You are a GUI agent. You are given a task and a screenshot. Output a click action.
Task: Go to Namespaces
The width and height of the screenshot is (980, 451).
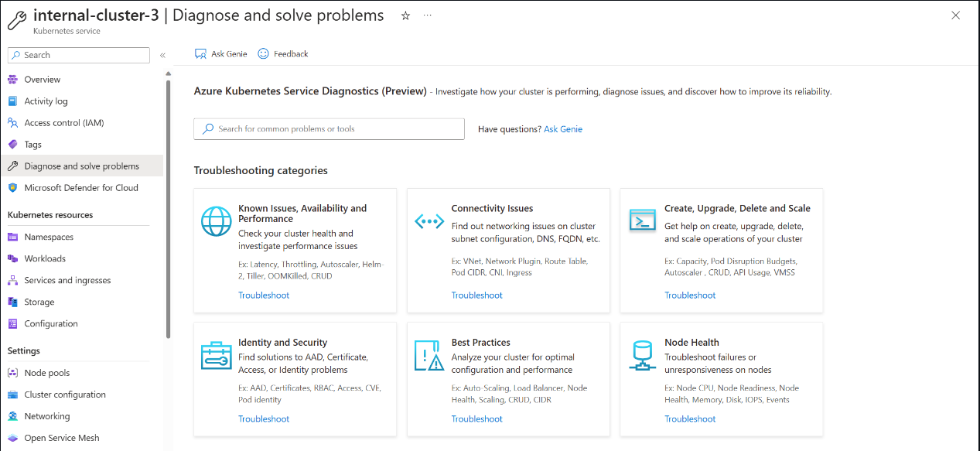[49, 237]
